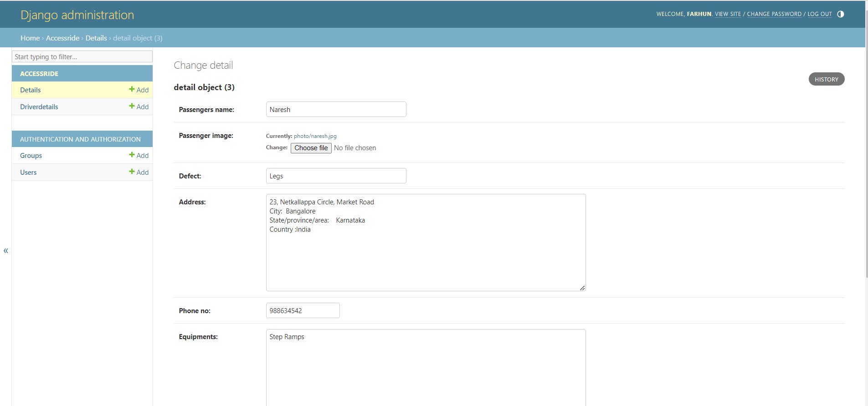Open the History button
Screen dimensions: 868x406
(x=827, y=79)
